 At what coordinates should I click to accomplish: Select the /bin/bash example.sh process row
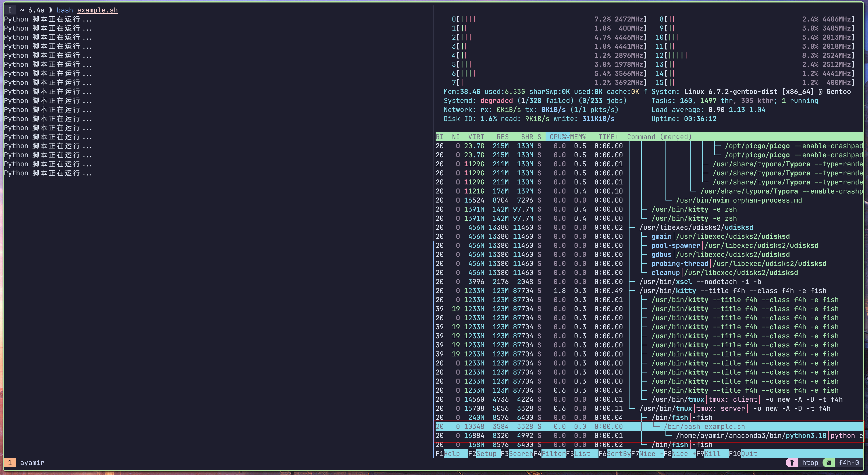point(704,427)
